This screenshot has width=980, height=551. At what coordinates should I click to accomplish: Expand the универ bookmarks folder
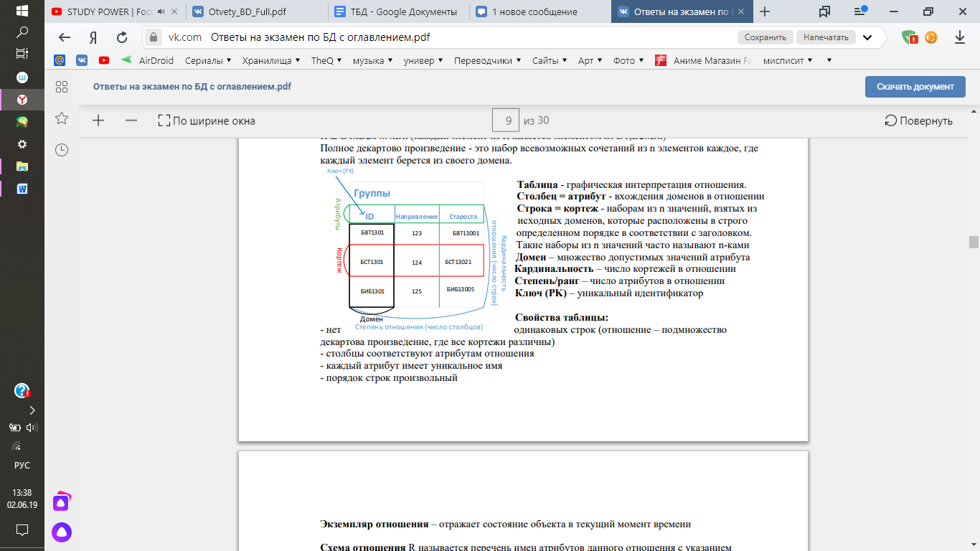pyautogui.click(x=423, y=60)
